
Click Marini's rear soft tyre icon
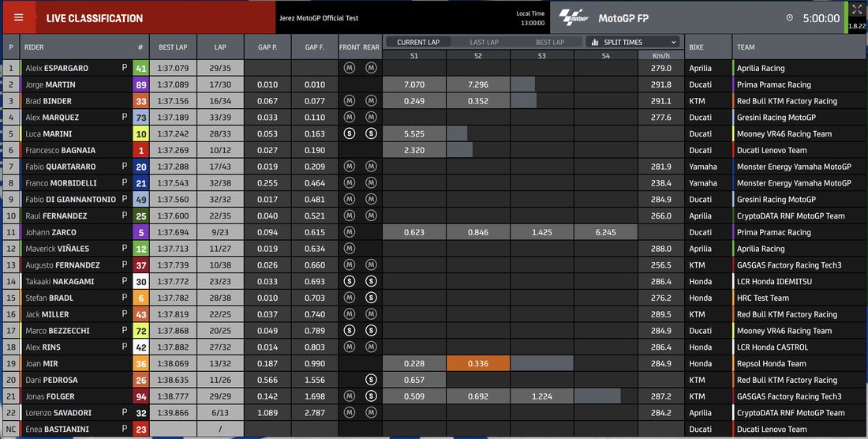coord(371,133)
